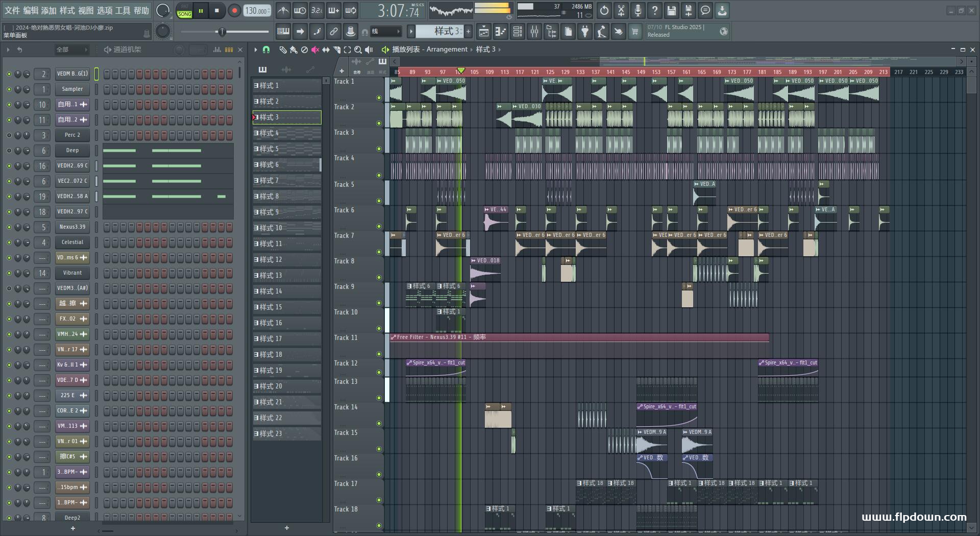This screenshot has height=536, width=980.
Task: Open the Mixer view icon
Action: click(x=534, y=32)
